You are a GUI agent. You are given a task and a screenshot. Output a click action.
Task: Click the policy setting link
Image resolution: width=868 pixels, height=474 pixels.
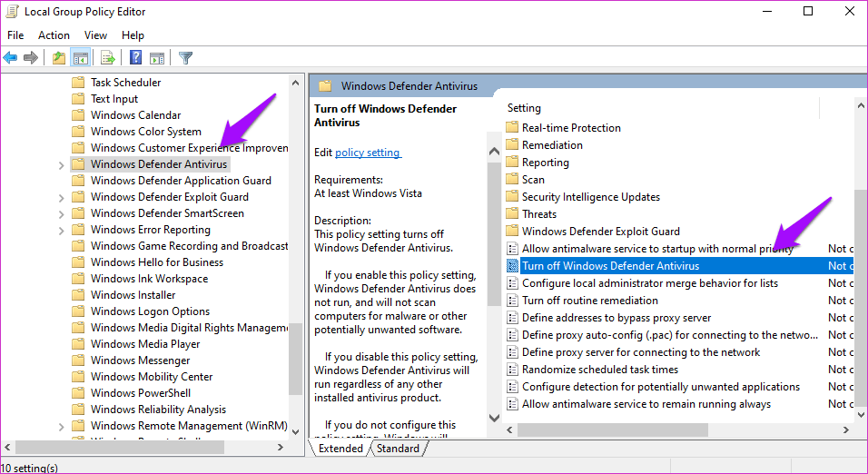tap(368, 153)
